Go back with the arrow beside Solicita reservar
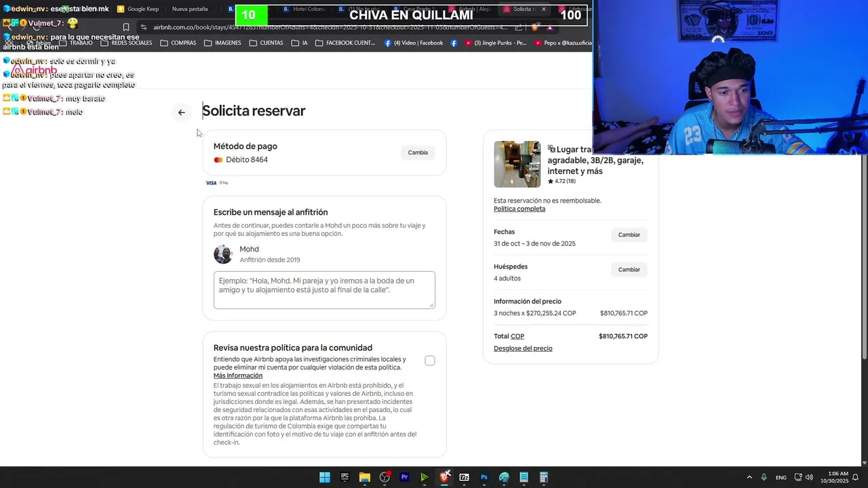The height and width of the screenshot is (488, 868). tap(181, 113)
